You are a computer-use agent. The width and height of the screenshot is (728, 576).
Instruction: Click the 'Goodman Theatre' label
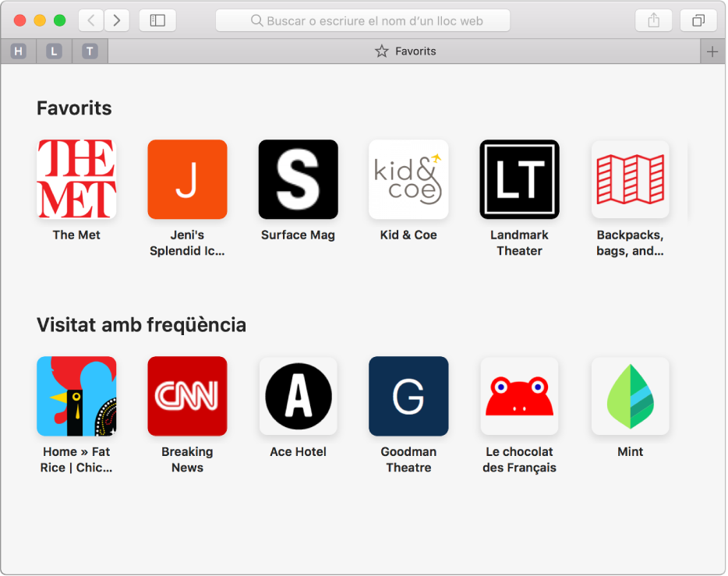point(408,460)
